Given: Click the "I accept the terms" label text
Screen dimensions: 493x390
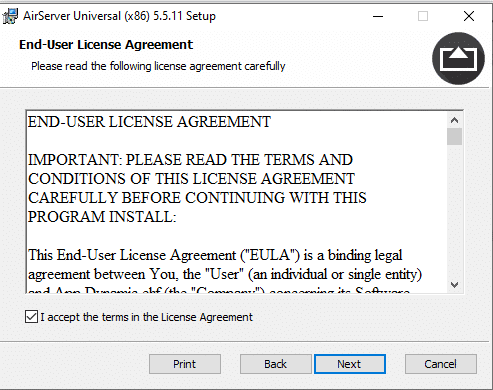Looking at the screenshot, I should point(147,317).
